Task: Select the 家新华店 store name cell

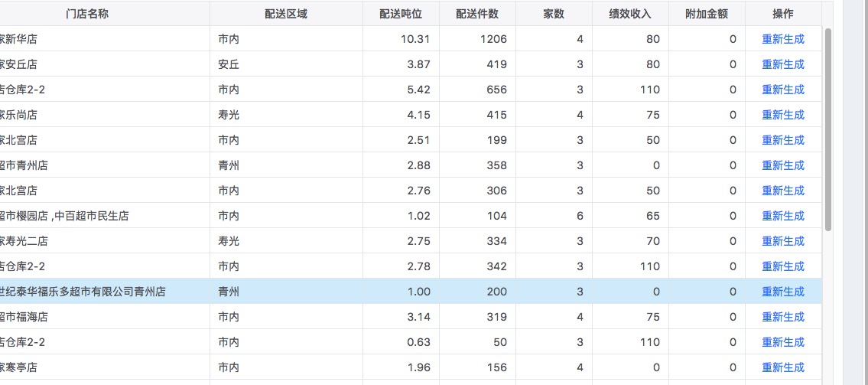Action: (x=105, y=39)
